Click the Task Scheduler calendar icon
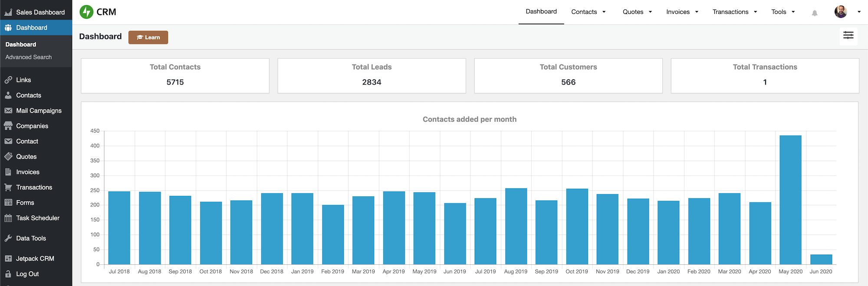The image size is (868, 286). tap(8, 218)
